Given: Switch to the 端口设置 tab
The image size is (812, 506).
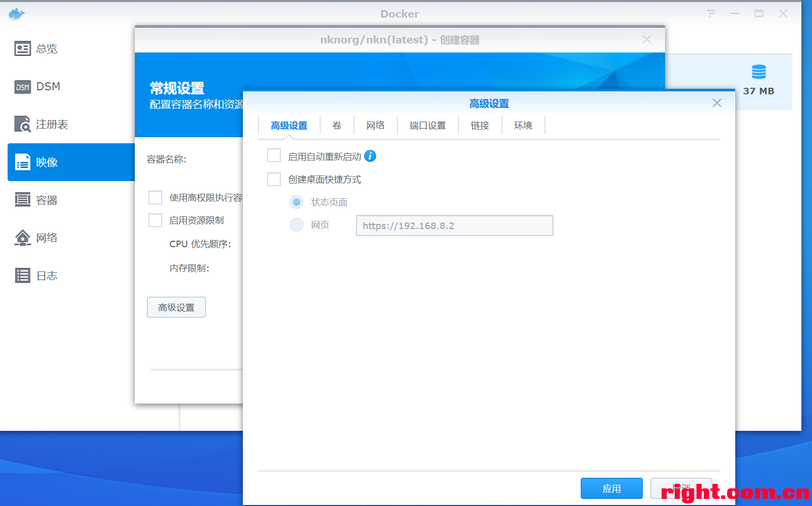Looking at the screenshot, I should 428,126.
